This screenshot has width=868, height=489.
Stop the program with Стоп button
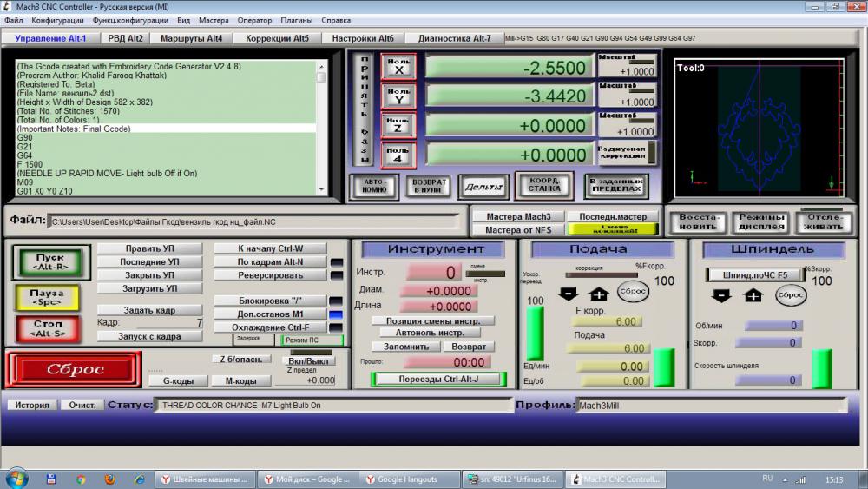coord(48,328)
